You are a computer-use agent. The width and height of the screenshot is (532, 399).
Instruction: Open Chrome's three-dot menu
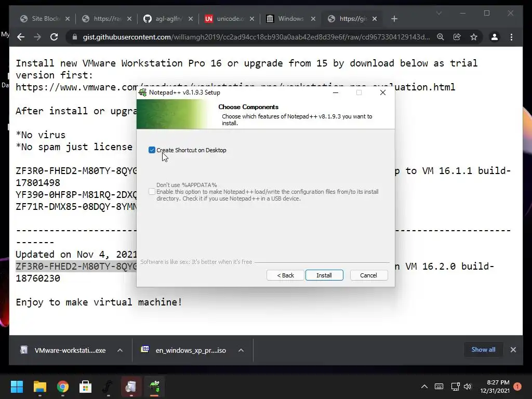click(x=511, y=37)
